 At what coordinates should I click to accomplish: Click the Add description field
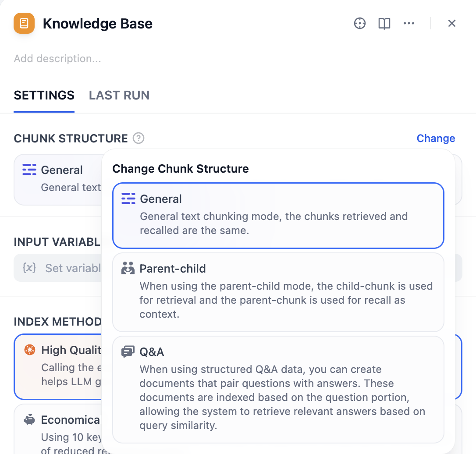pyautogui.click(x=57, y=59)
